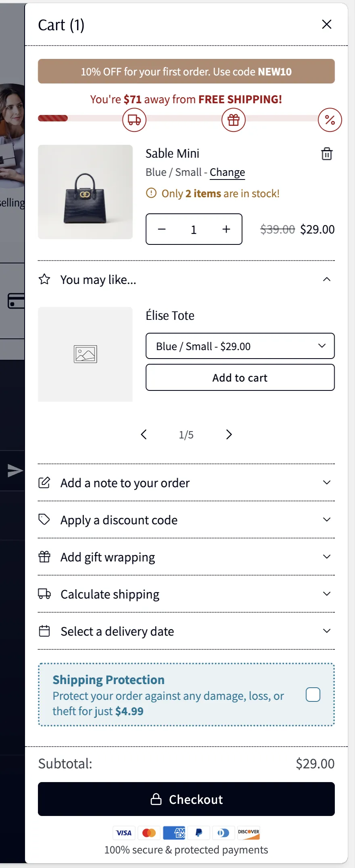Expand Add a note to your order
This screenshot has height=868, width=355.
coord(186,483)
